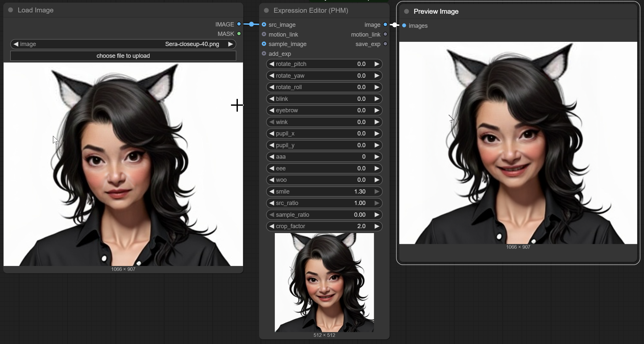Screen dimensions: 644x344
Task: Adjust the blink slider
Action: point(324,99)
